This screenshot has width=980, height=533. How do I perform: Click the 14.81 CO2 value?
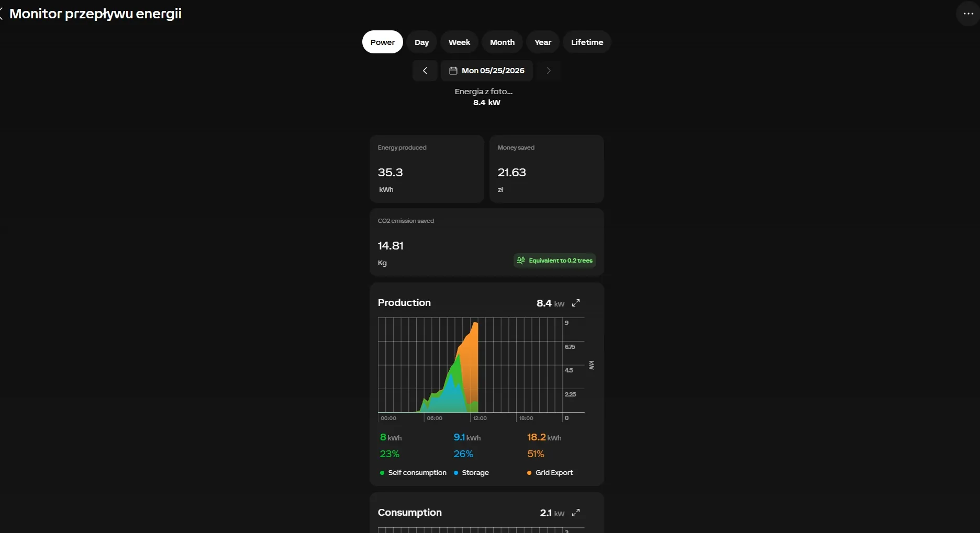click(391, 245)
